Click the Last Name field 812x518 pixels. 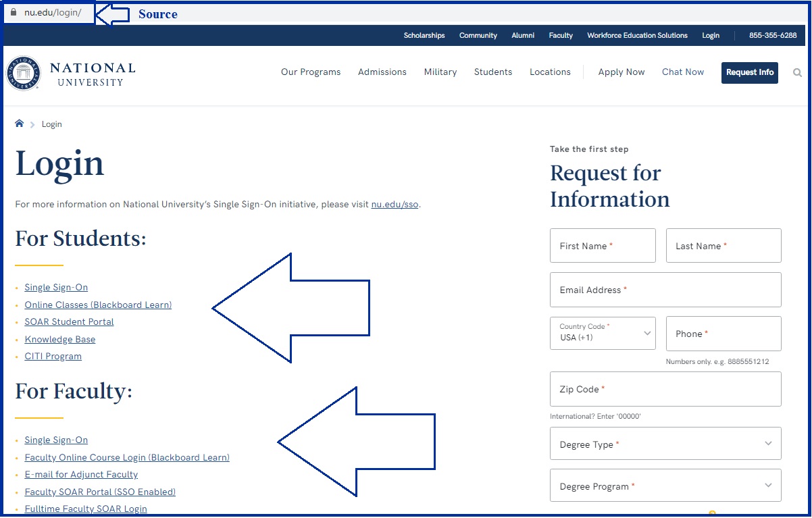tap(724, 246)
